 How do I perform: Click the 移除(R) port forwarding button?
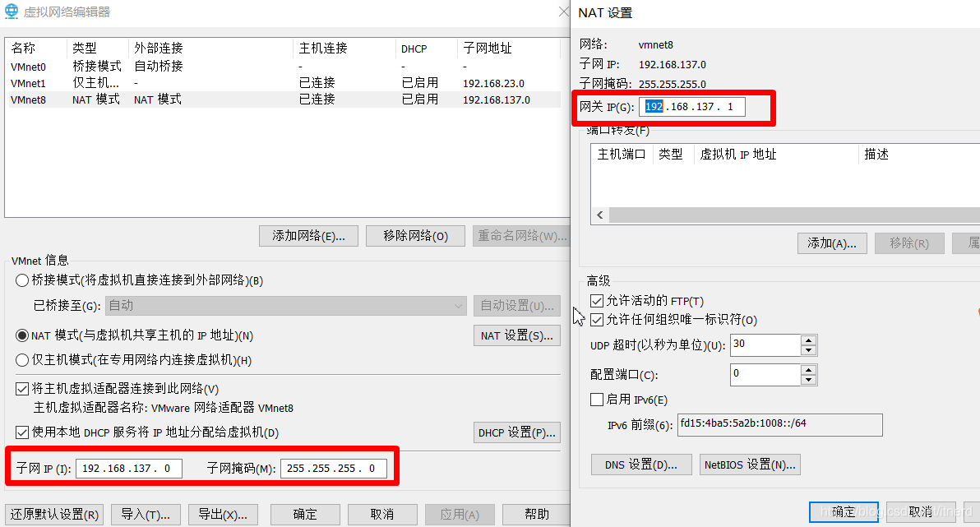(x=909, y=243)
